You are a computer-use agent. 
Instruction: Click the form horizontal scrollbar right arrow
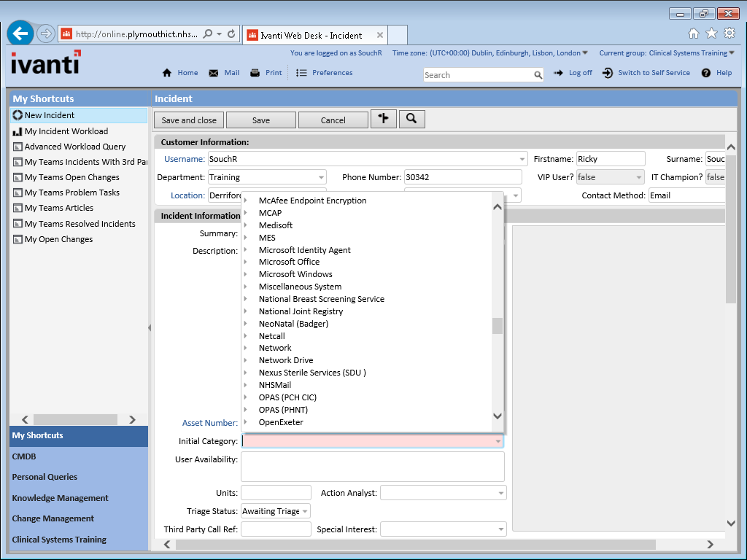click(711, 544)
